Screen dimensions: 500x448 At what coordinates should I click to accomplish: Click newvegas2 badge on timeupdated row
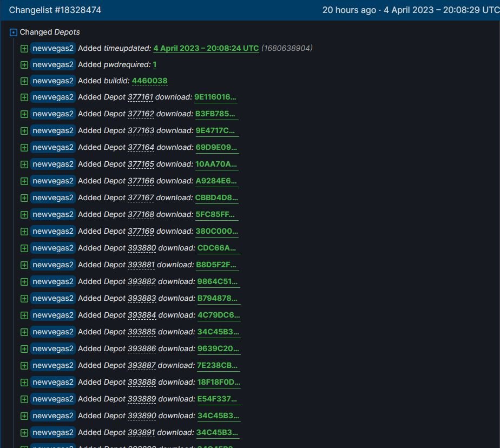(x=53, y=49)
